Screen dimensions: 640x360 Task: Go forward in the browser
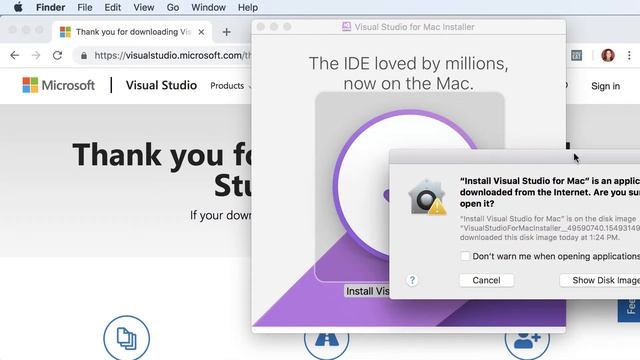[36, 56]
